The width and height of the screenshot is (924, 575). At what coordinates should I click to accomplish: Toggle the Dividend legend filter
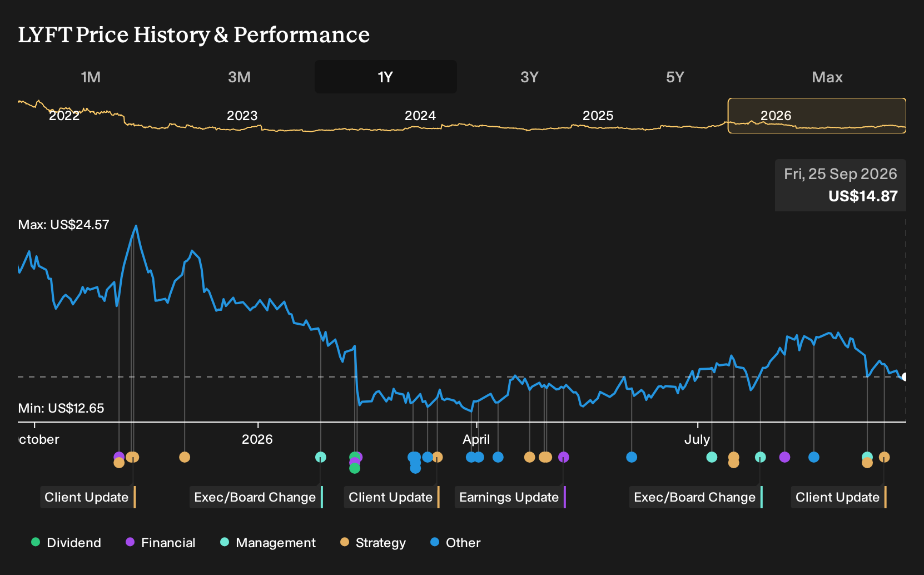(x=66, y=543)
